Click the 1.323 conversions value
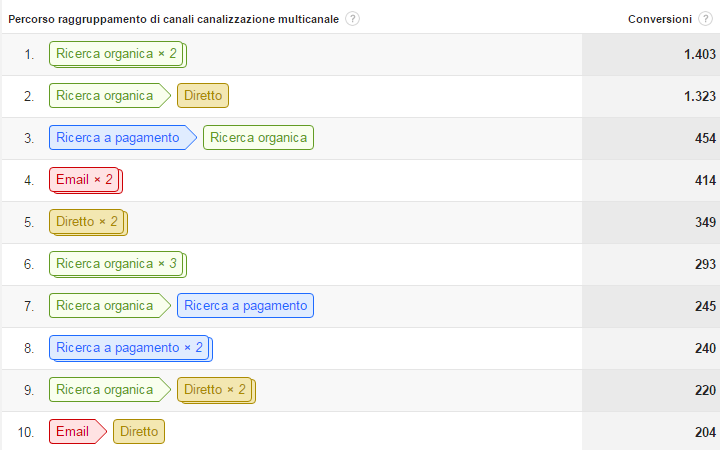Viewport: 720px width, 450px height. pos(700,96)
